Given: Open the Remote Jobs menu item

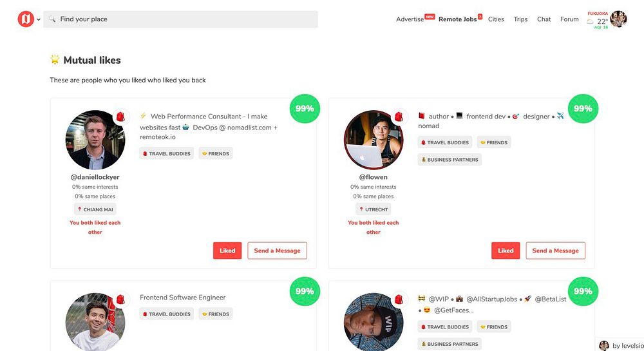Looking at the screenshot, I should click(x=457, y=19).
